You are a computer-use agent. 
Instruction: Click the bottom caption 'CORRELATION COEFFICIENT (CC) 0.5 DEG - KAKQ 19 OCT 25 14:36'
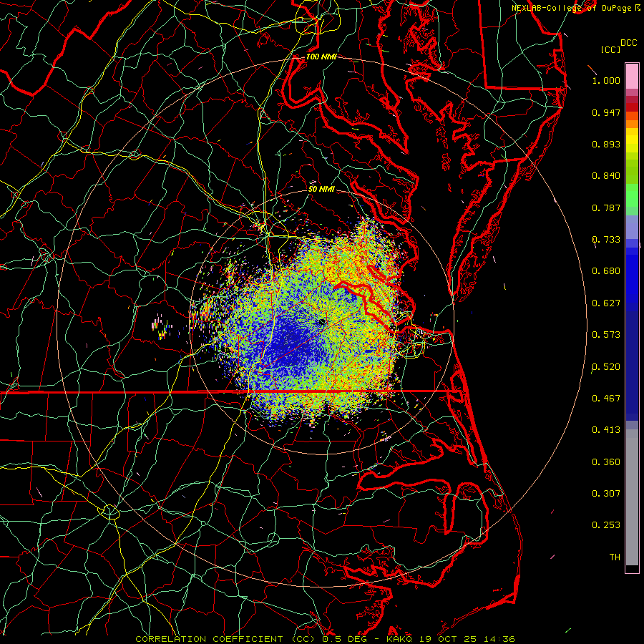tap(325, 639)
